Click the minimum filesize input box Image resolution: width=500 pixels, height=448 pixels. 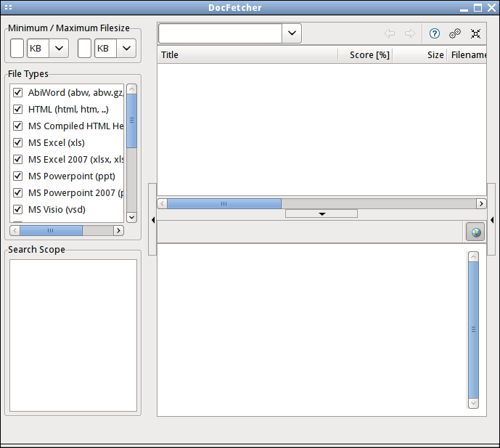17,48
